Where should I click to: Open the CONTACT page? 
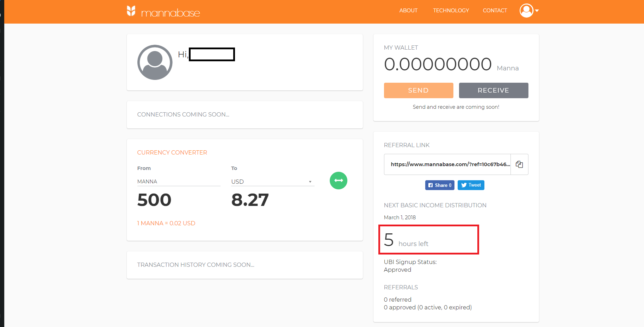[495, 11]
